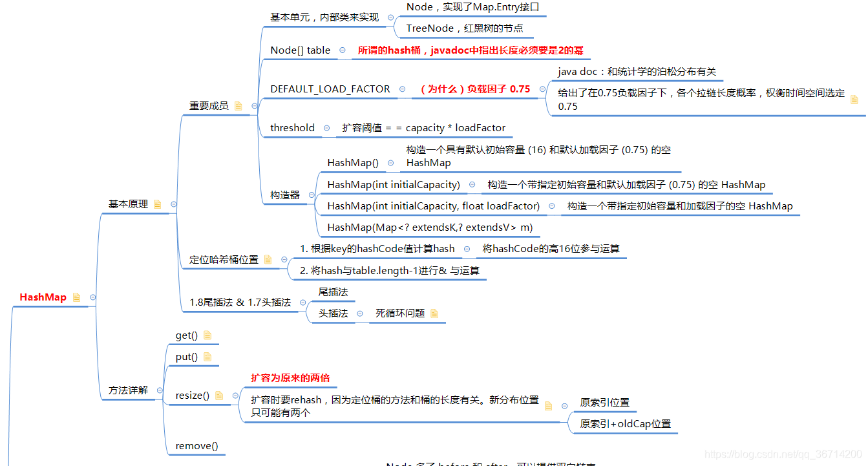Viewport: 868px width, 466px height.
Task: Select the TreeNode，红黑树的节点 topic
Action: coord(465,28)
